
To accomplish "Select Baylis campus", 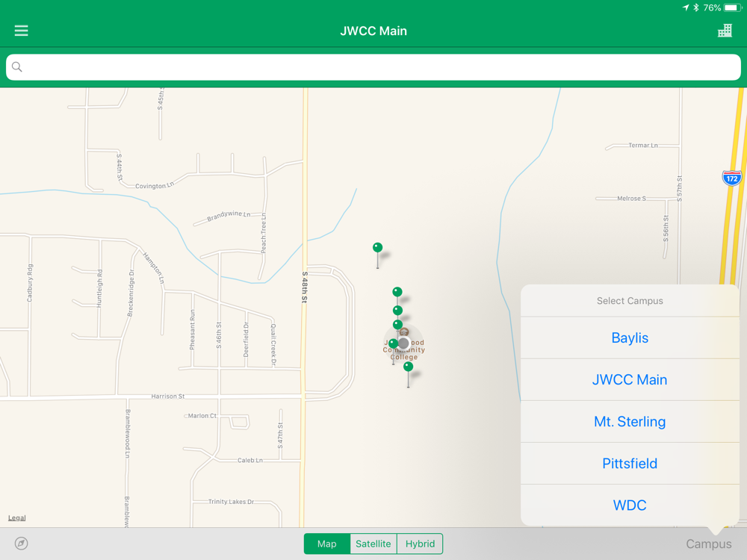I will pyautogui.click(x=630, y=338).
